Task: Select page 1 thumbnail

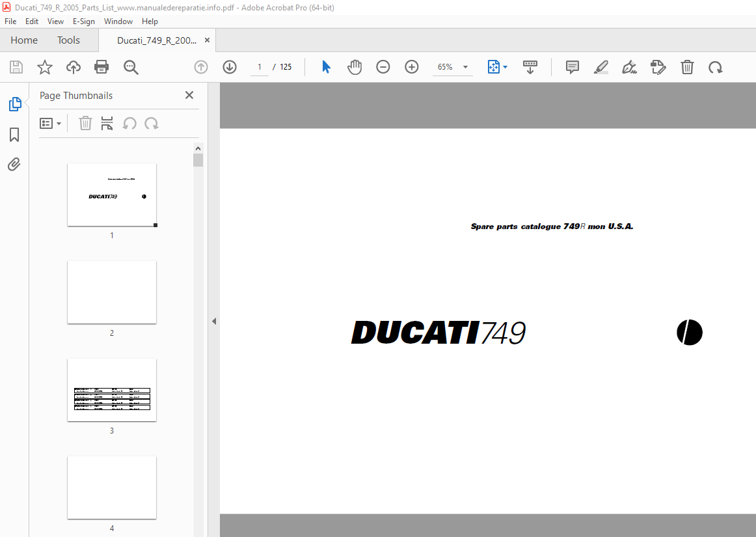Action: [112, 195]
